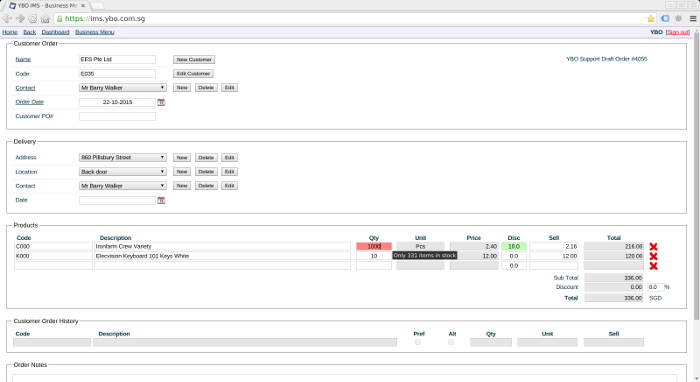Click the browser forward arrow

click(20, 19)
